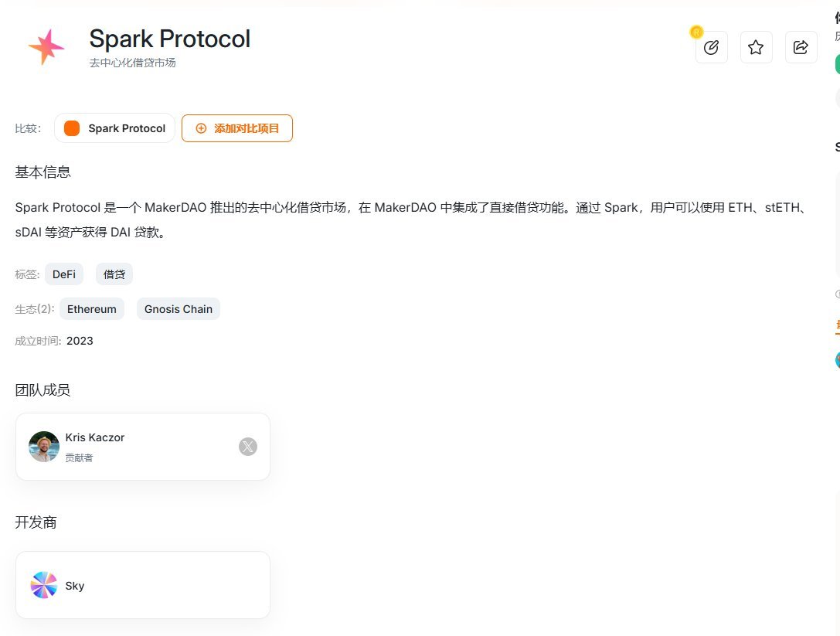This screenshot has height=636, width=840.
Task: Add a comparison project with 添加对比项目
Action: click(237, 128)
